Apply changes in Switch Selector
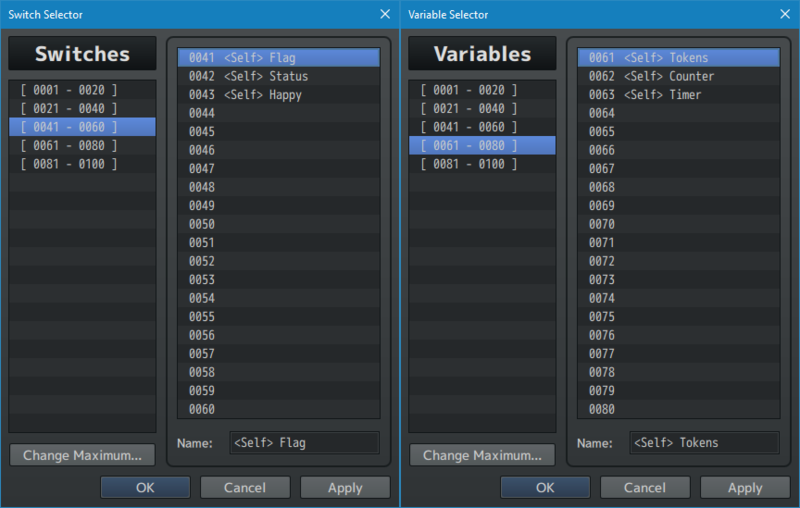Screen dimensions: 800x508 click(345, 488)
